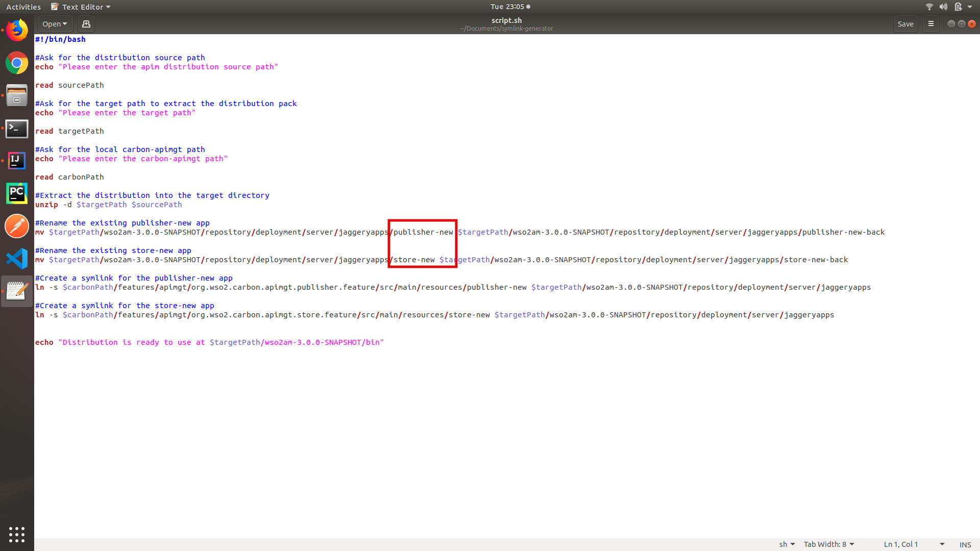
Task: Open PyCharm from the dock
Action: (17, 193)
